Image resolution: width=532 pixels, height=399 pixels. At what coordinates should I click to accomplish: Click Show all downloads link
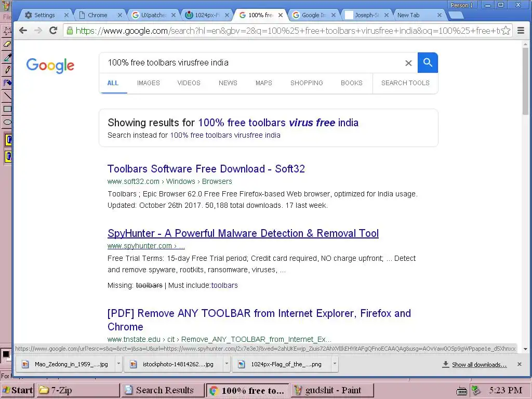pyautogui.click(x=479, y=364)
